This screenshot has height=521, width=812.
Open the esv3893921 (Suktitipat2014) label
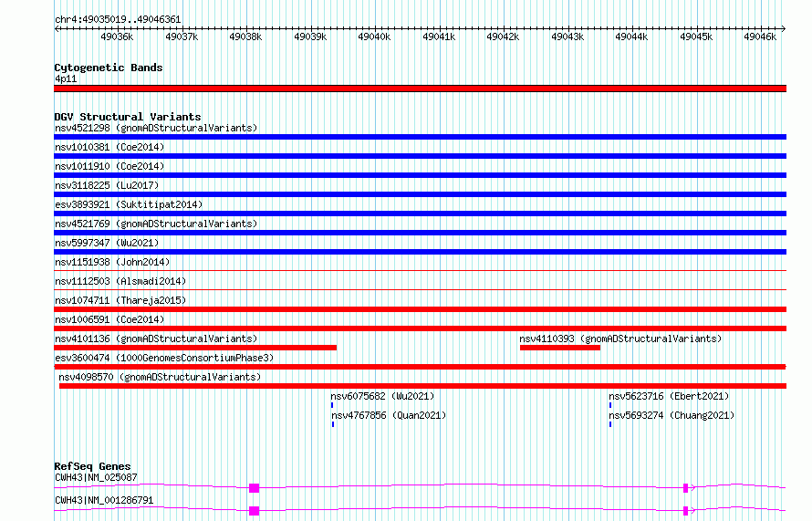[x=129, y=204]
